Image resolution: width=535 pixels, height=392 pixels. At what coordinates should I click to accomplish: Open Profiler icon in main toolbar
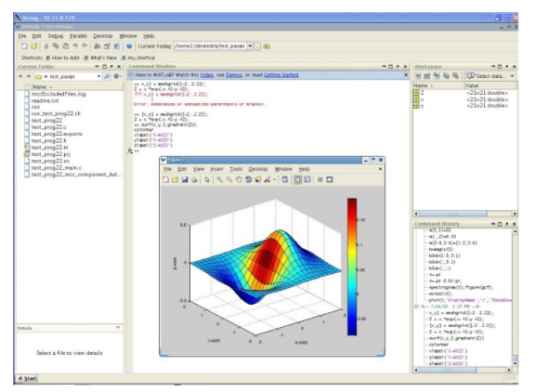(x=116, y=46)
